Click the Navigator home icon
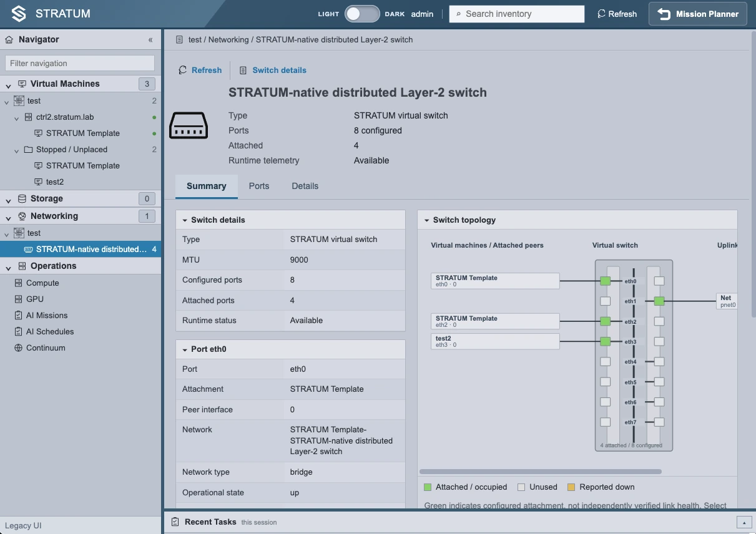 pyautogui.click(x=9, y=39)
